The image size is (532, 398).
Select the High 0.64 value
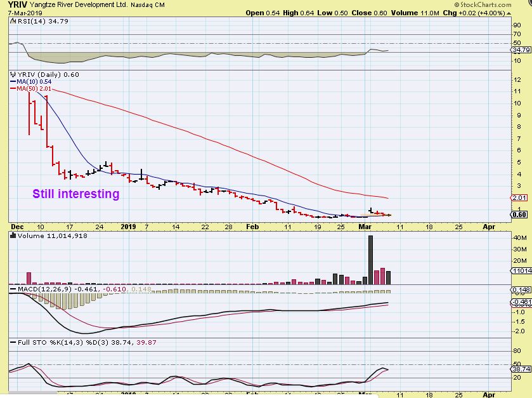pos(298,13)
